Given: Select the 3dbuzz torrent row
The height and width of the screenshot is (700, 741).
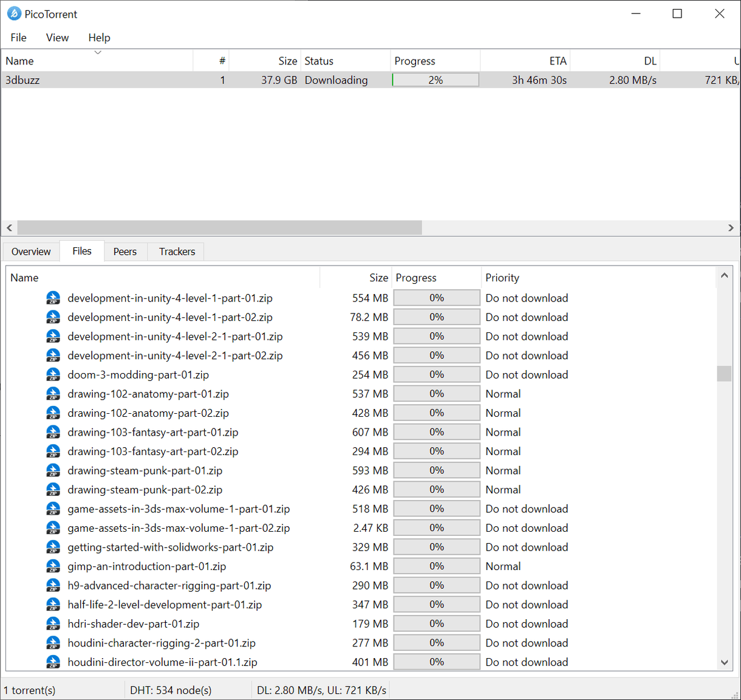Looking at the screenshot, I should (x=370, y=80).
